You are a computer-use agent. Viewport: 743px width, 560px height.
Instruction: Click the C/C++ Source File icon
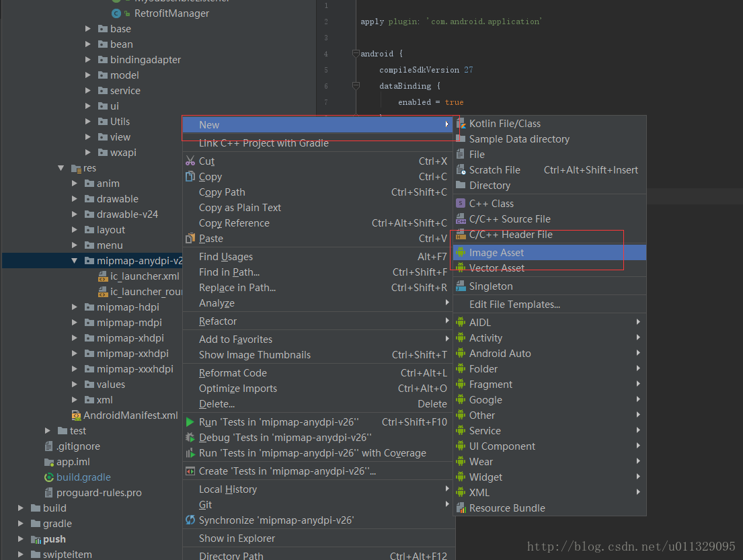click(x=461, y=219)
